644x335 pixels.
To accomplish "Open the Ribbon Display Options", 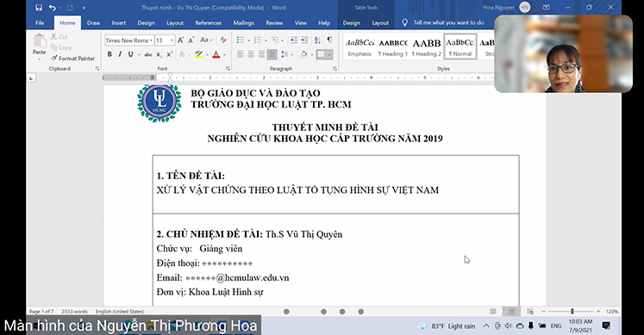I will [547, 8].
